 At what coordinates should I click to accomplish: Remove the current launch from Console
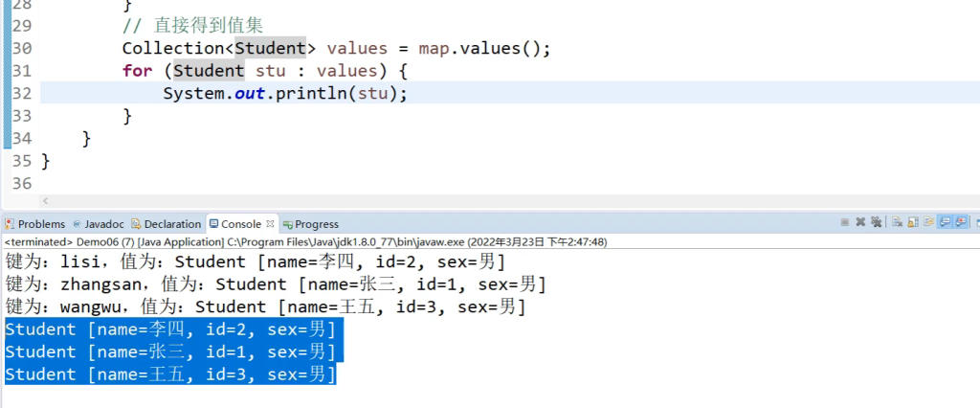(x=860, y=222)
